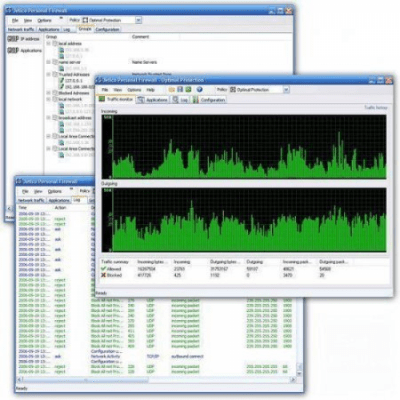This screenshot has height=400, width=400.
Task: Open the Help menu
Action: pos(150,90)
